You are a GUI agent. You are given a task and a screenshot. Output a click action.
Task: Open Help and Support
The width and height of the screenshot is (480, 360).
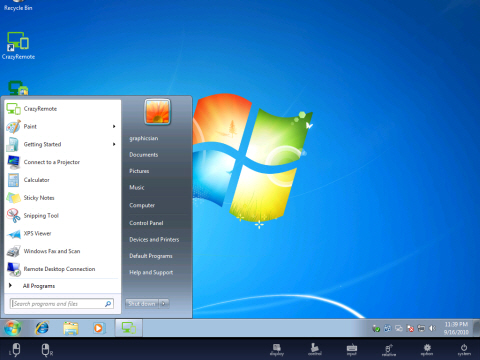[151, 272]
